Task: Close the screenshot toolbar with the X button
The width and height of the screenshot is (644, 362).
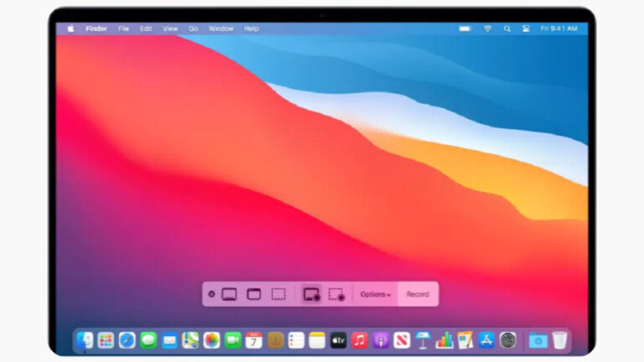Action: point(211,294)
